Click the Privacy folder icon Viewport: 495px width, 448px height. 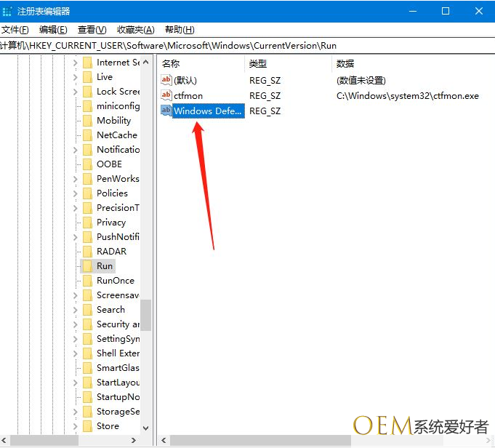[x=87, y=223]
